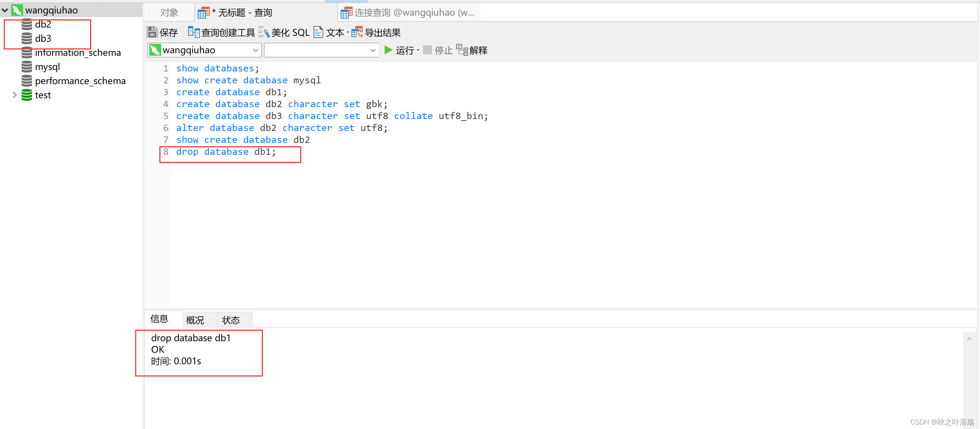Click the mysql database icon
This screenshot has height=429, width=980.
point(27,67)
